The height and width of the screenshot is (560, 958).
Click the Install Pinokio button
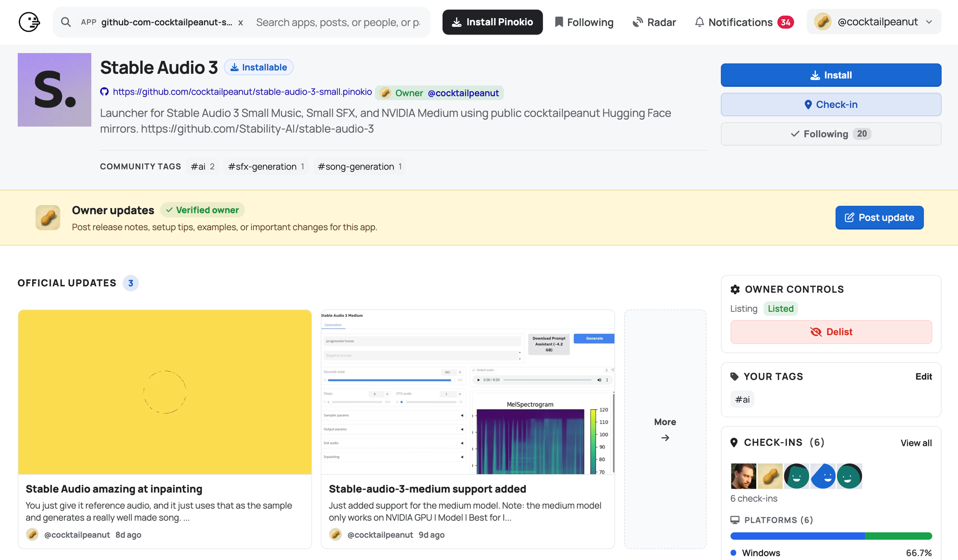click(x=492, y=22)
